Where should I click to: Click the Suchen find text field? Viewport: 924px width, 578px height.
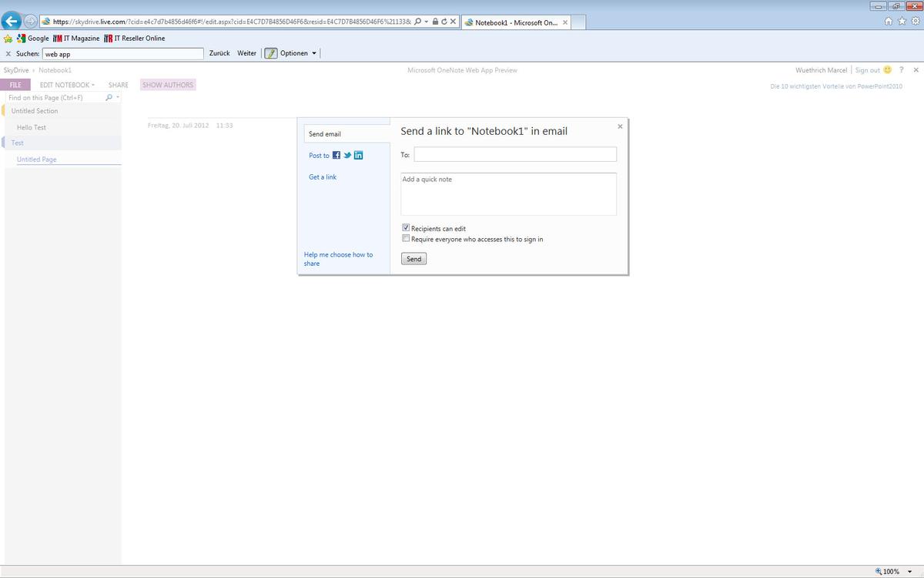click(123, 54)
